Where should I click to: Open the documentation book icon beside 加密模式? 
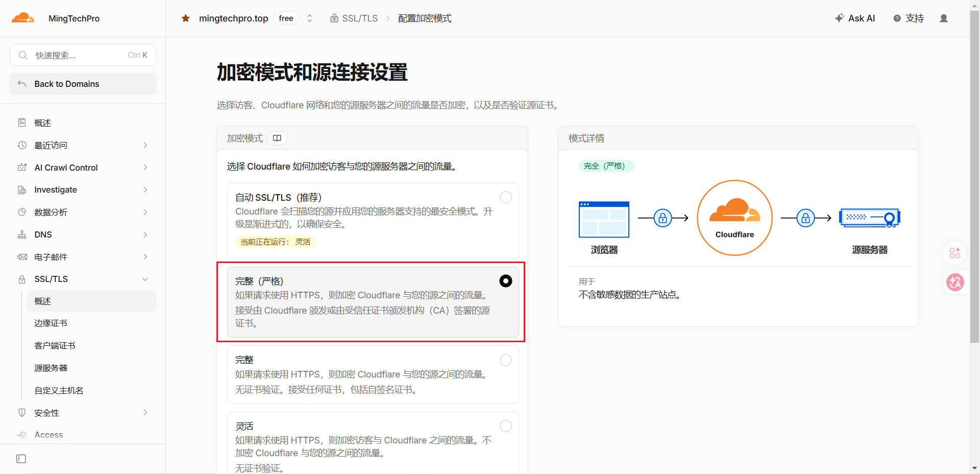[x=277, y=138]
